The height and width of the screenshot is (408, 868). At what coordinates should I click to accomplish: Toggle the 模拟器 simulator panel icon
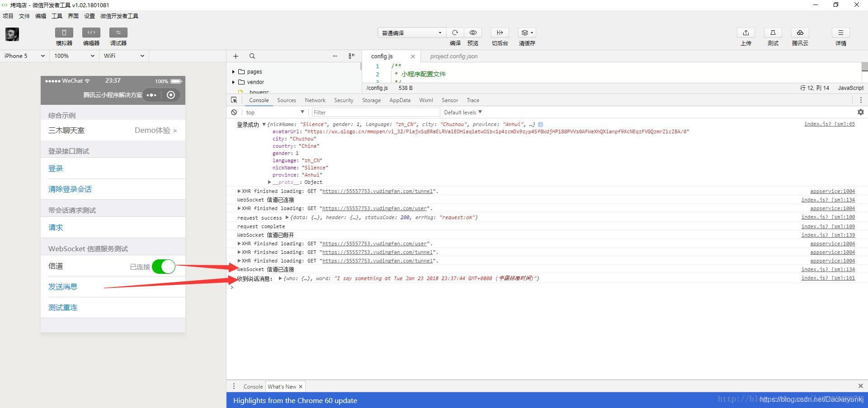tap(64, 33)
